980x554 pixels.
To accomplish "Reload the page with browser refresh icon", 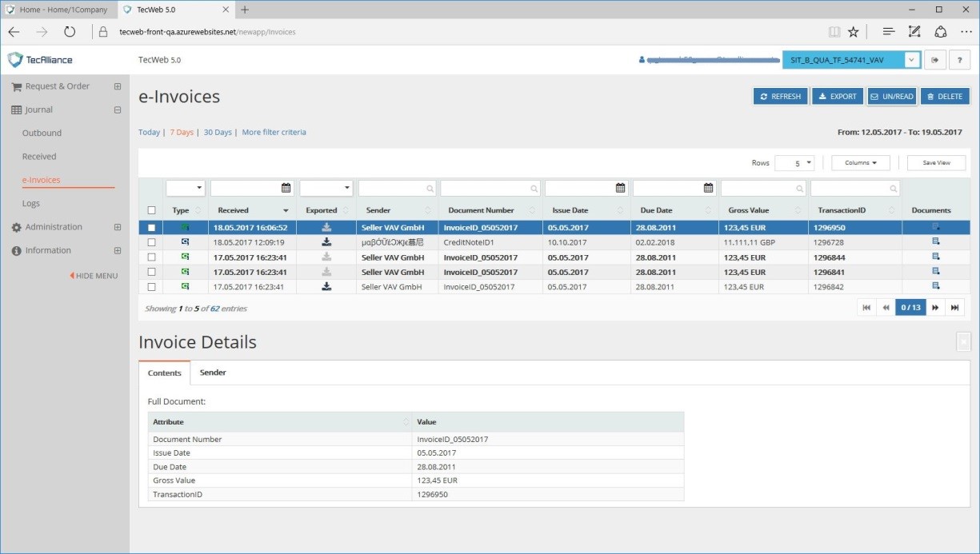I will (70, 32).
